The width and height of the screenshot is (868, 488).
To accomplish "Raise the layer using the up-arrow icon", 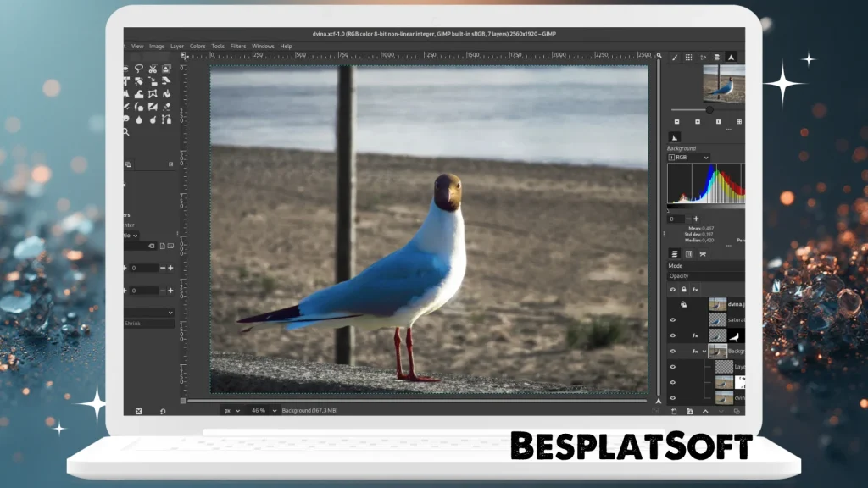I will click(x=705, y=412).
